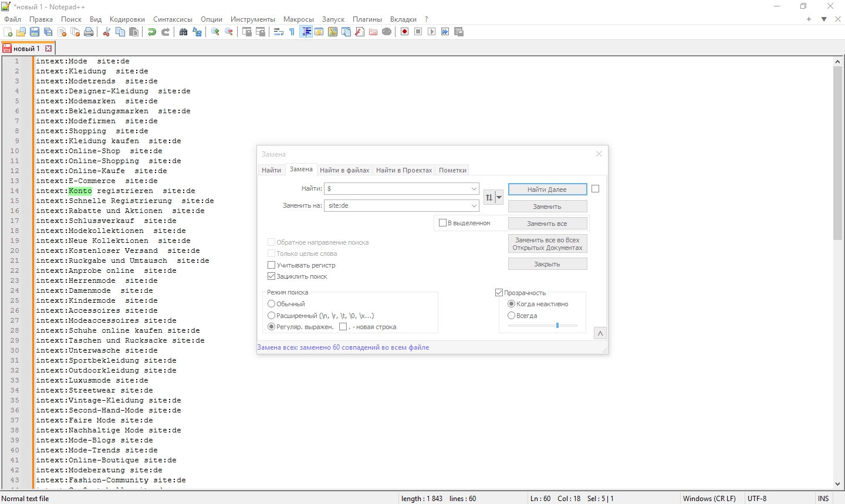Uncheck the 'Прозрачность' checkbox

499,293
